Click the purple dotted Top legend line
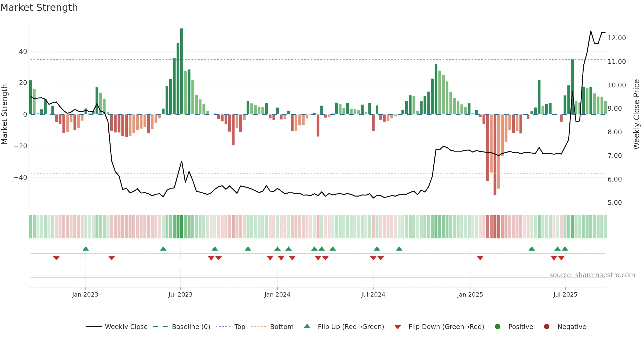Screen dimensions: 644x362 click(223, 327)
